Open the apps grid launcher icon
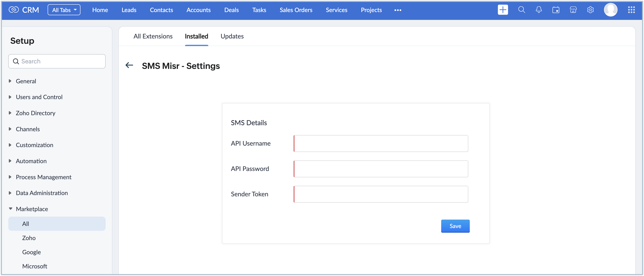Image resolution: width=644 pixels, height=276 pixels. click(631, 10)
